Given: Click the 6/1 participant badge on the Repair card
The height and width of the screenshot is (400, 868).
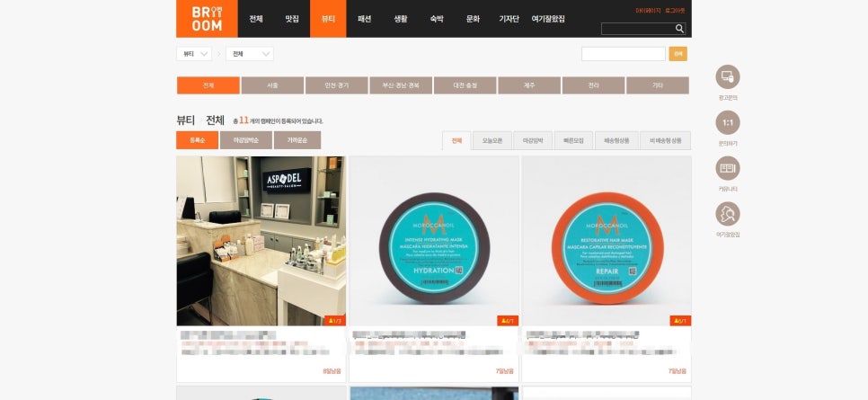Looking at the screenshot, I should [x=680, y=321].
